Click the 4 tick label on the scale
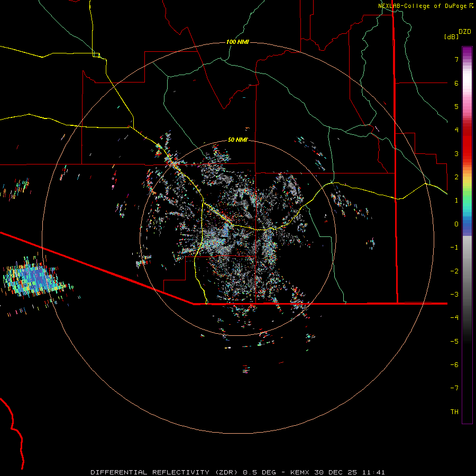Screen dimensions: 476x476 [456, 130]
